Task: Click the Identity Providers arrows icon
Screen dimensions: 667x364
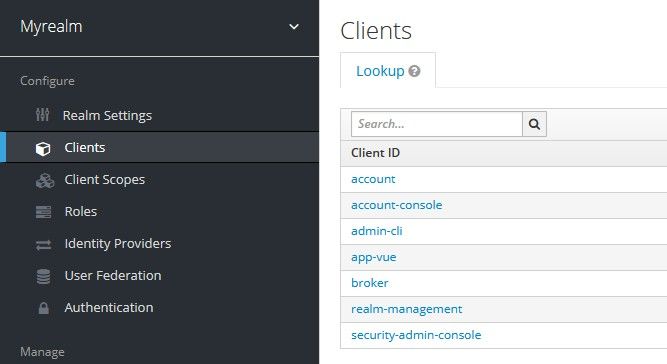Action: [x=43, y=245]
